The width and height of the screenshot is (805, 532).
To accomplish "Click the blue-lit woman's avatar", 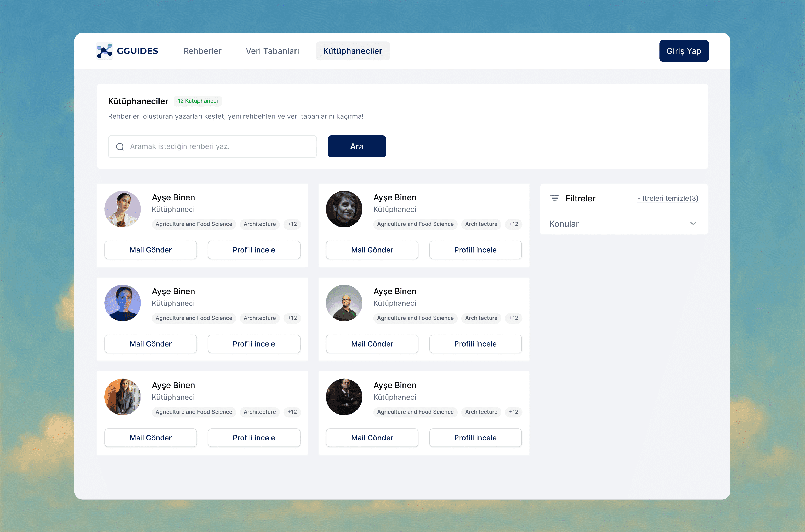I will pyautogui.click(x=122, y=303).
